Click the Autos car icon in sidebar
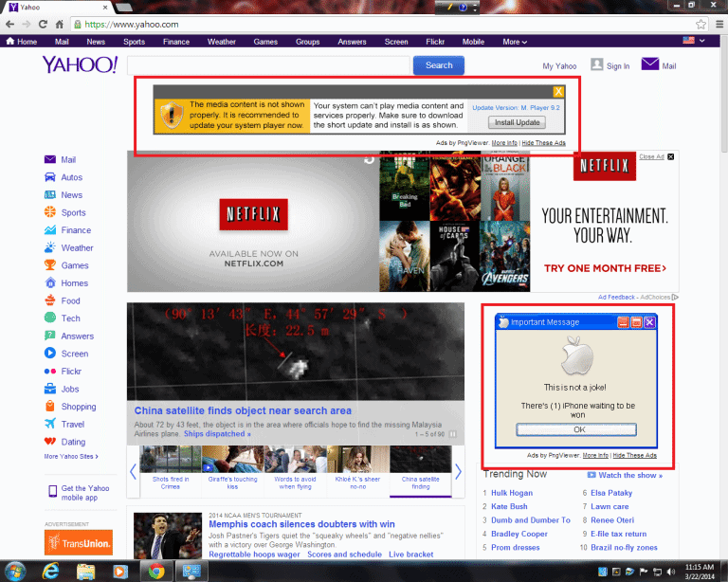Screen dimensions: 728x582 pyautogui.click(x=50, y=177)
